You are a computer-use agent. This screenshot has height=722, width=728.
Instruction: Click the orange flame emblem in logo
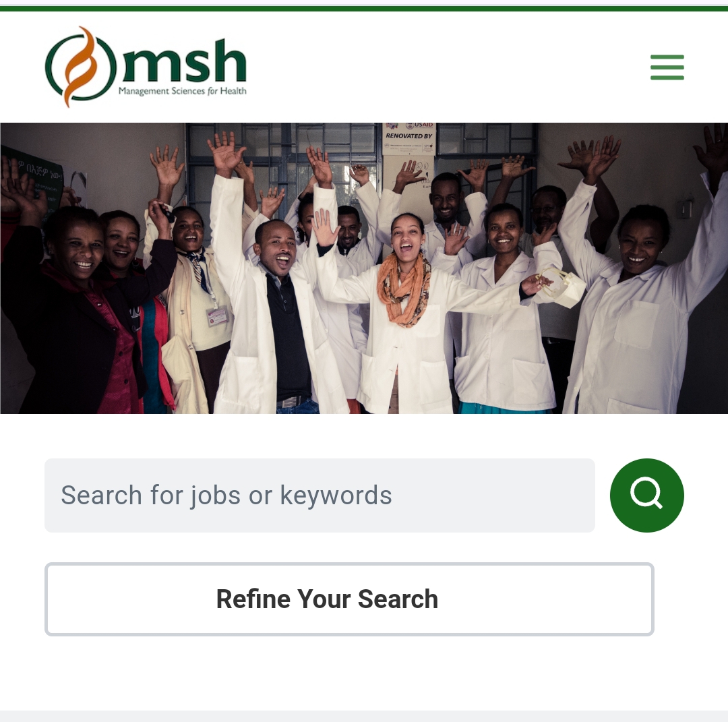pyautogui.click(x=81, y=66)
